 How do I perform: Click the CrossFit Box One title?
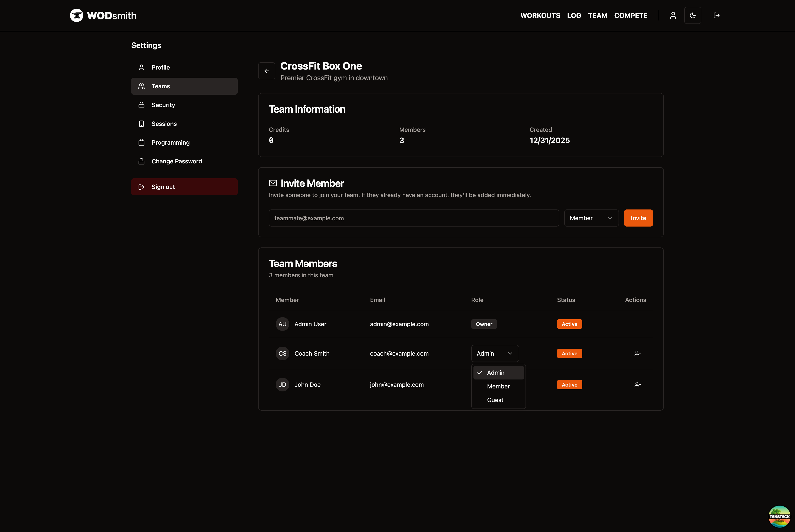pos(321,66)
